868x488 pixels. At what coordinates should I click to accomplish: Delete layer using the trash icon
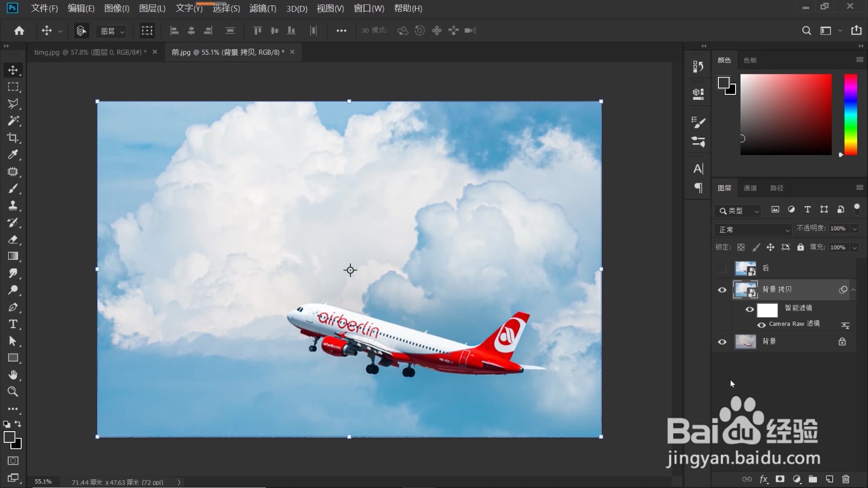click(x=846, y=479)
